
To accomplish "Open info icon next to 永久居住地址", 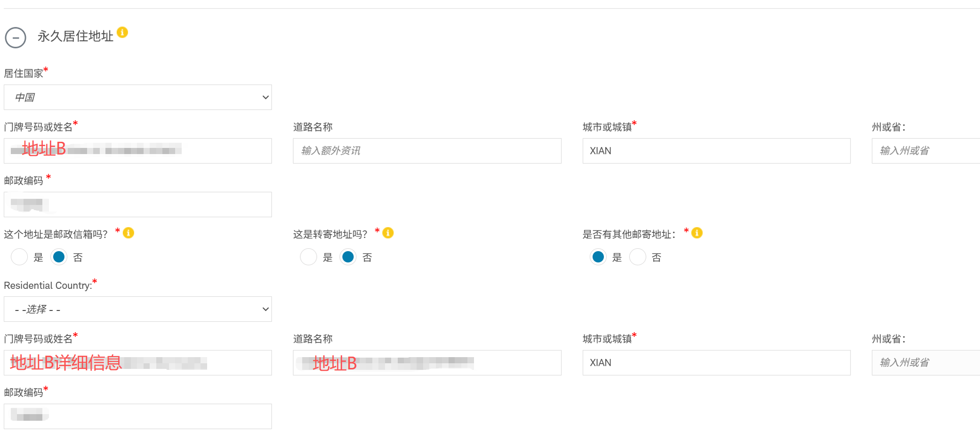I will pyautogui.click(x=122, y=32).
